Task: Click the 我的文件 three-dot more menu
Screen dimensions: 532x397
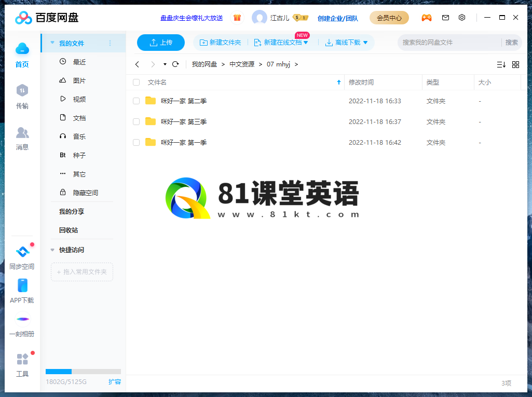Action: click(110, 43)
